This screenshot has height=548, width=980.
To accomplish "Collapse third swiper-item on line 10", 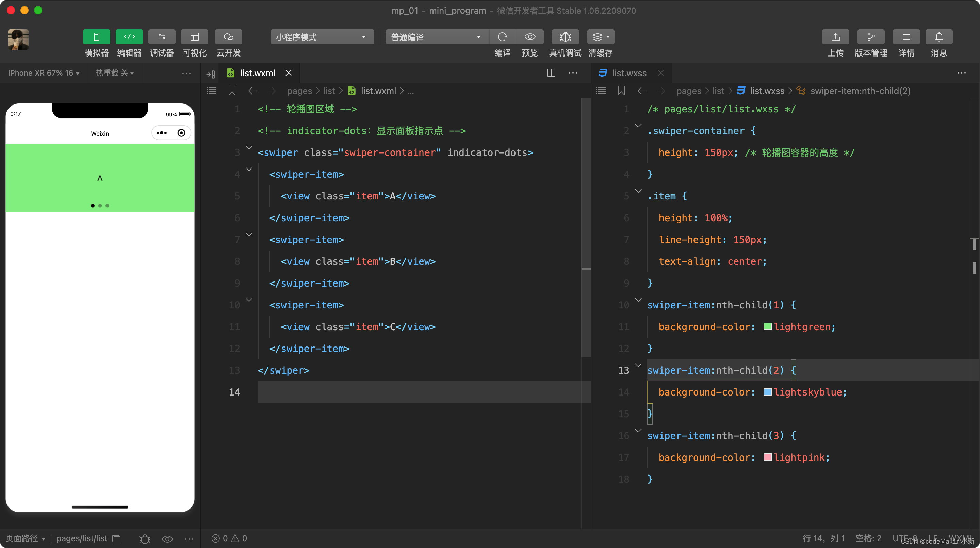I will 249,300.
